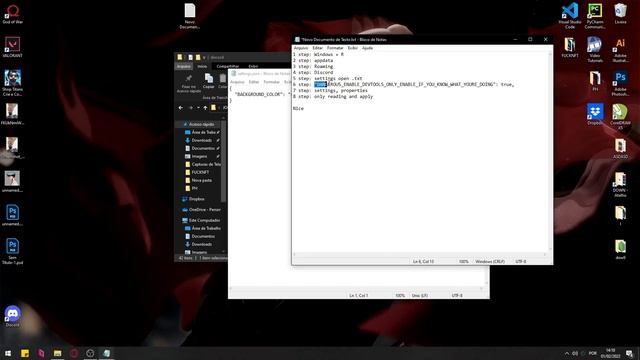This screenshot has width=640, height=360.
Task: Open the Visual Studio Code shortcut
Action: [x=570, y=16]
